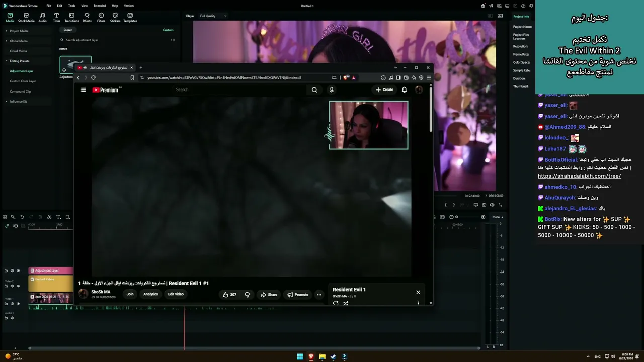Open the Effects tab in Filmora
Viewport: 644px width, 362px height.
click(87, 18)
